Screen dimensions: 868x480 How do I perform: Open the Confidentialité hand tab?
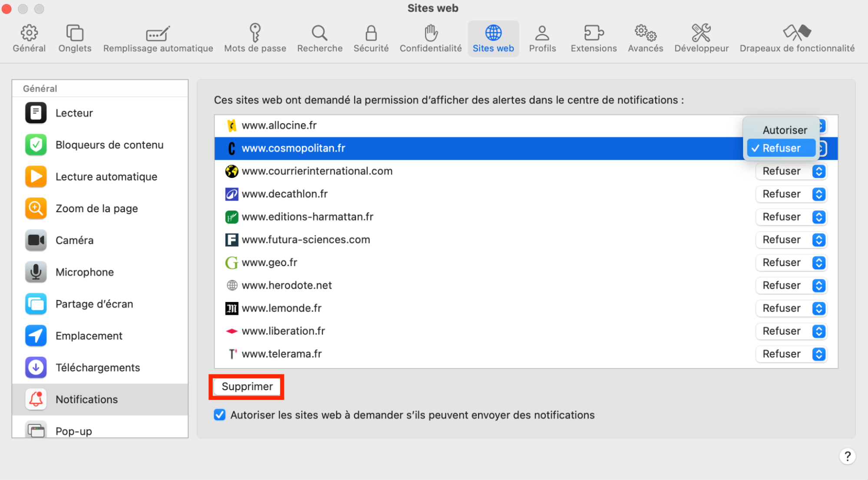tap(430, 38)
